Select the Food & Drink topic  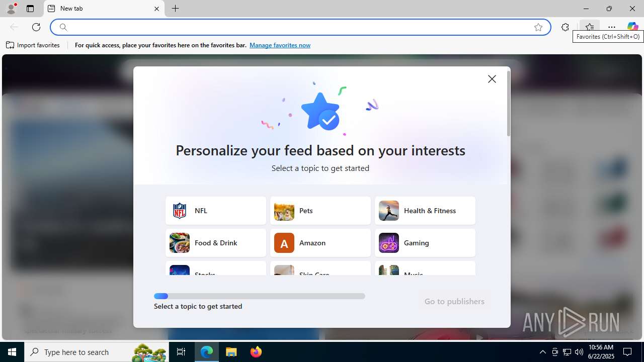216,243
